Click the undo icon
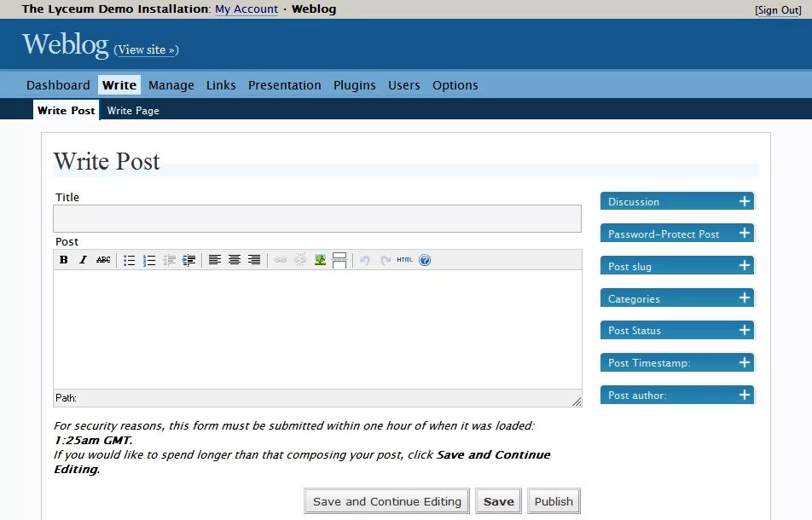This screenshot has width=812, height=520. coord(365,260)
